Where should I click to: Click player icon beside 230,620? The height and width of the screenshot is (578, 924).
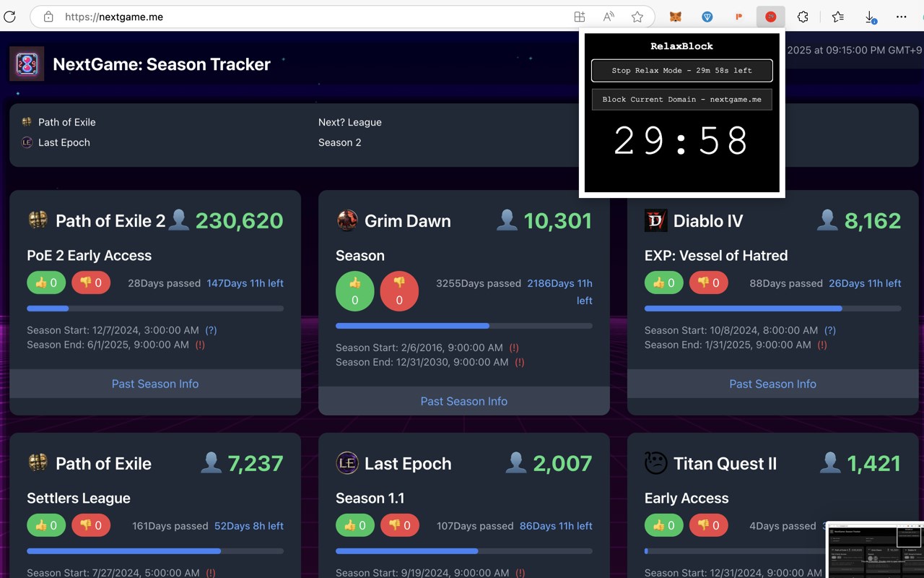point(179,220)
